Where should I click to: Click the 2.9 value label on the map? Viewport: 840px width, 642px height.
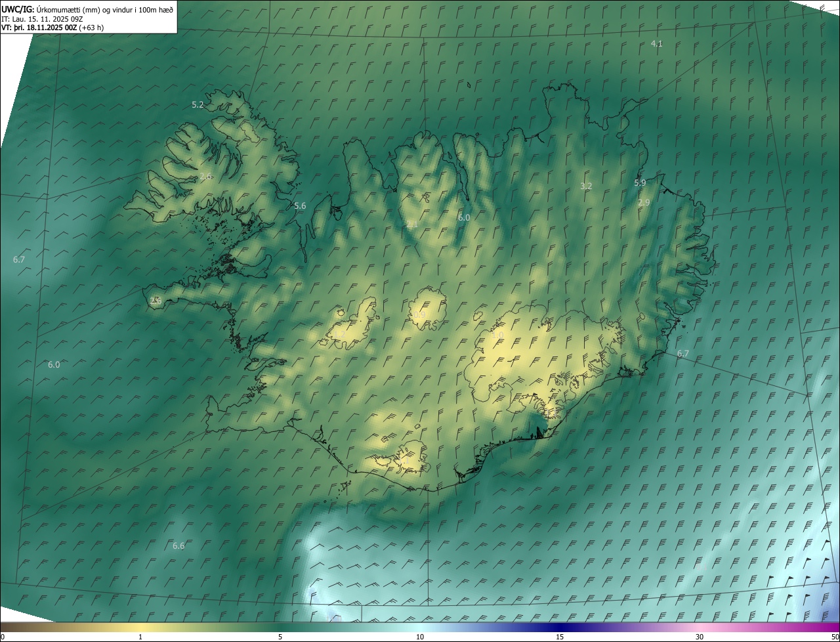[644, 203]
